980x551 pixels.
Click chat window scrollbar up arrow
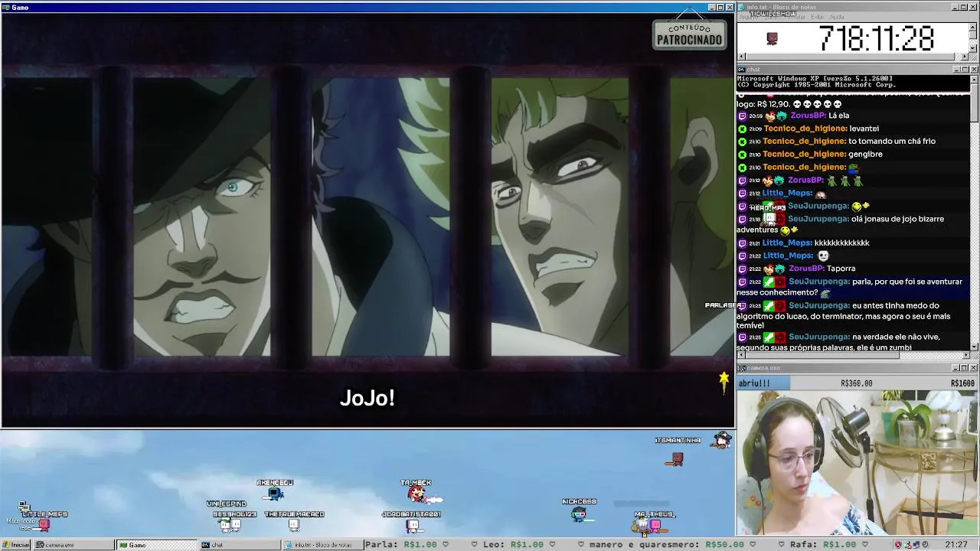[x=974, y=79]
